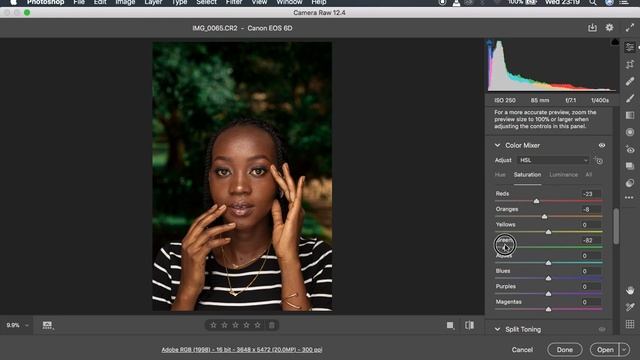Open the Layer menu
The image size is (640, 360).
[x=153, y=2]
